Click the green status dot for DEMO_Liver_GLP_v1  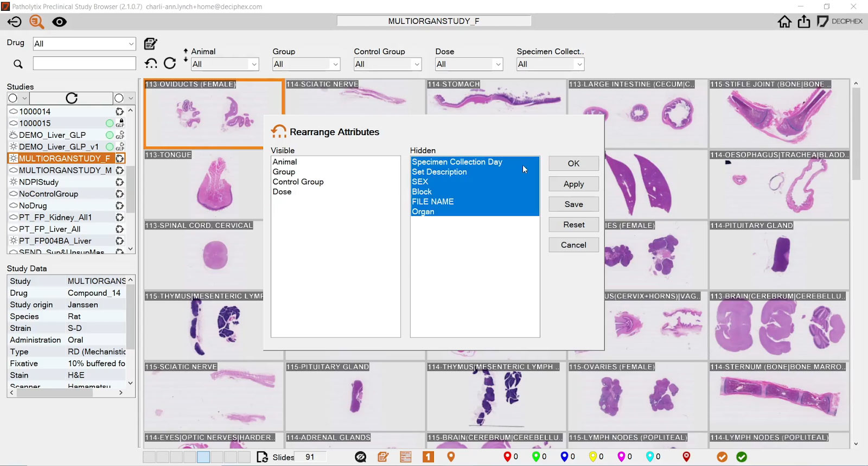click(x=110, y=147)
